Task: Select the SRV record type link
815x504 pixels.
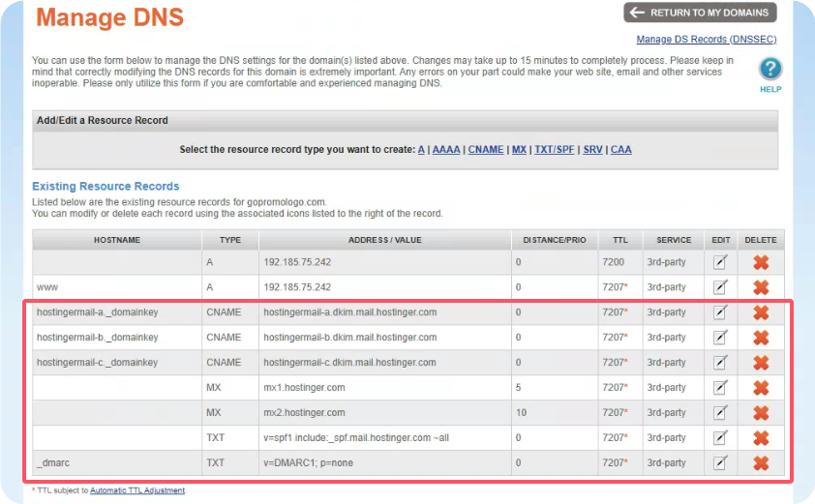Action: click(592, 150)
